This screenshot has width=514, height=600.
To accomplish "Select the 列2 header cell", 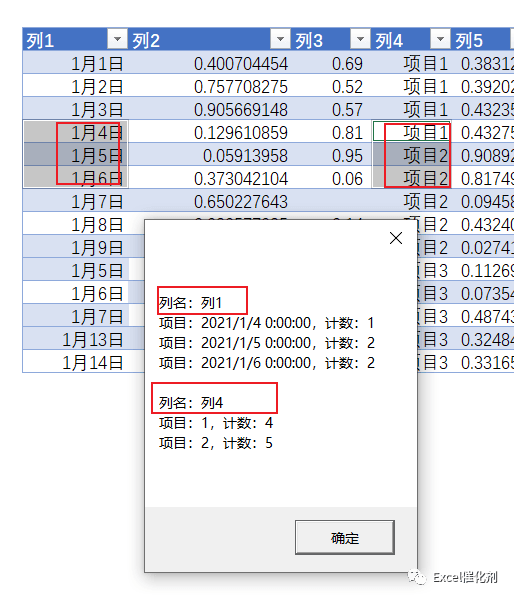I will click(209, 39).
